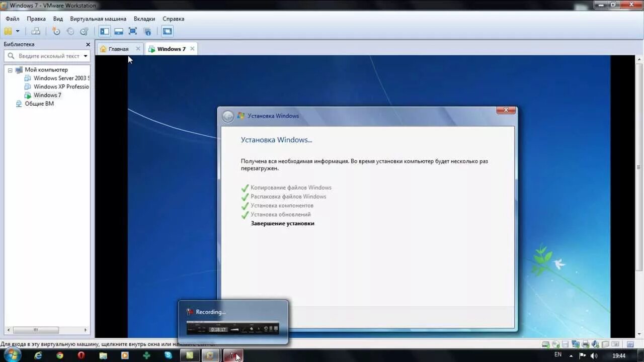Viewport: 644px width, 362px height.
Task: Select the Windows 7 tab
Action: pyautogui.click(x=171, y=49)
